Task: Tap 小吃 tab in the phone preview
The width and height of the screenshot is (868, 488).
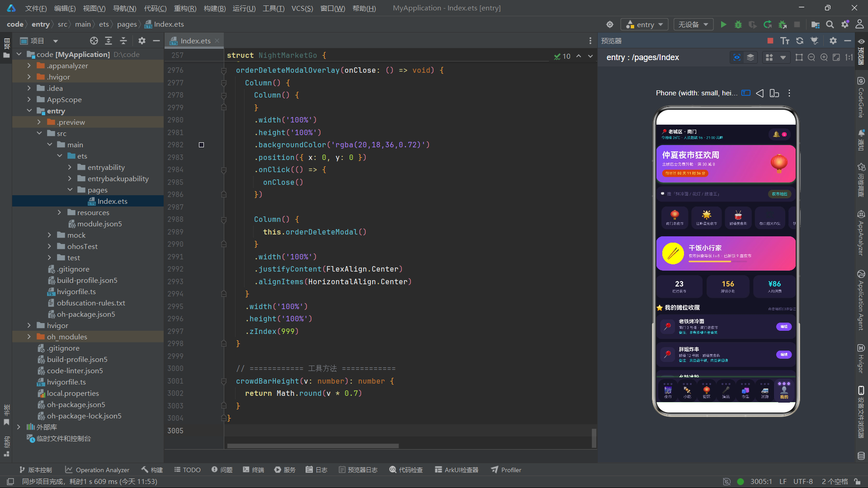Action: click(687, 391)
